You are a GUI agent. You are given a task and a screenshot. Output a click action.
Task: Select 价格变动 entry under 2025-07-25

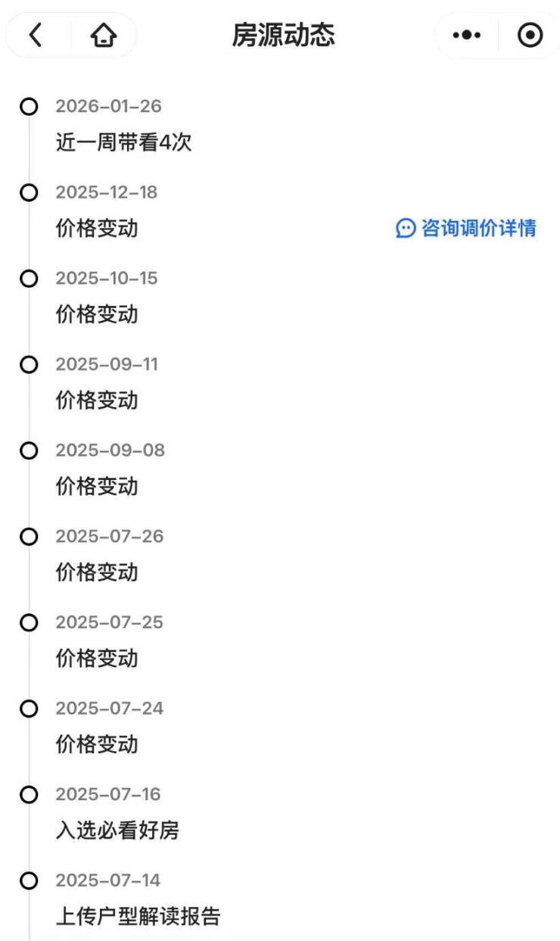coord(97,658)
